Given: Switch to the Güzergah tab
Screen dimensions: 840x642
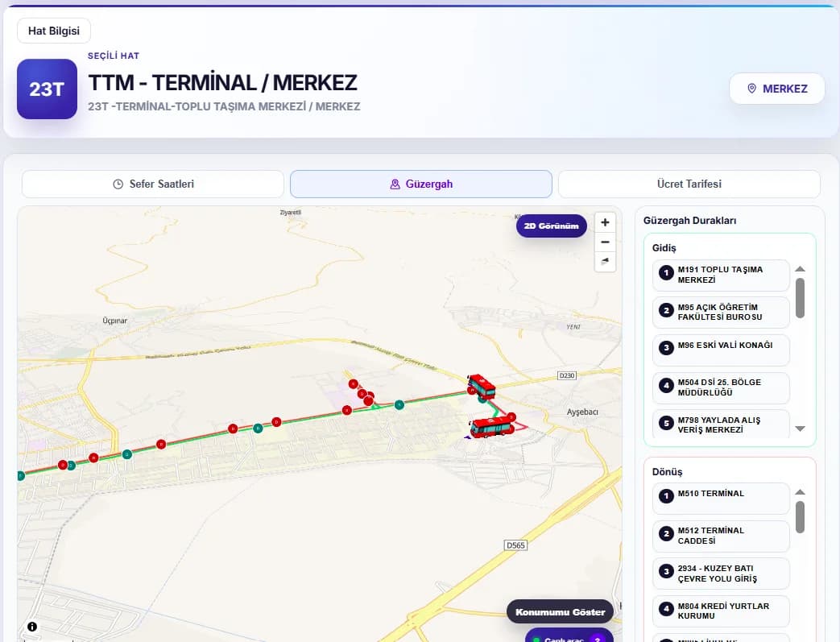Looking at the screenshot, I should (x=421, y=184).
